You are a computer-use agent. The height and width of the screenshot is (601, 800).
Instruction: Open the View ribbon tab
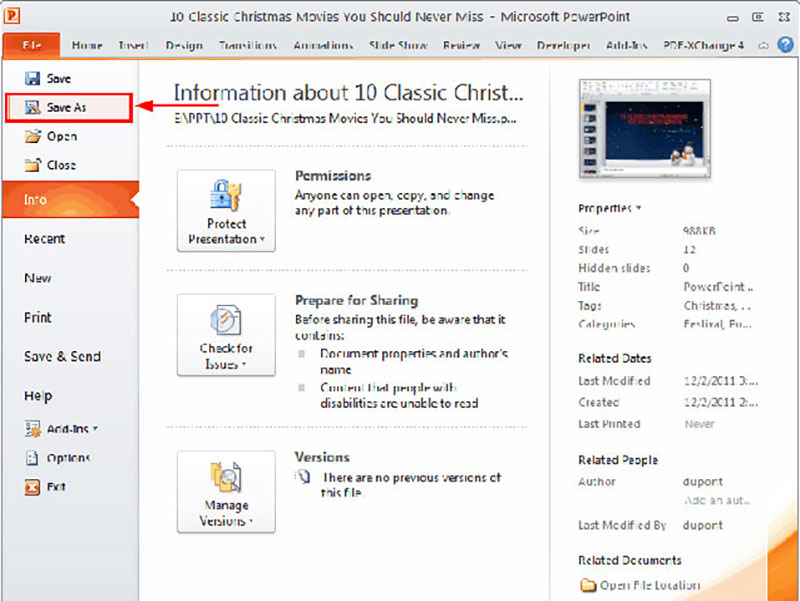(508, 45)
